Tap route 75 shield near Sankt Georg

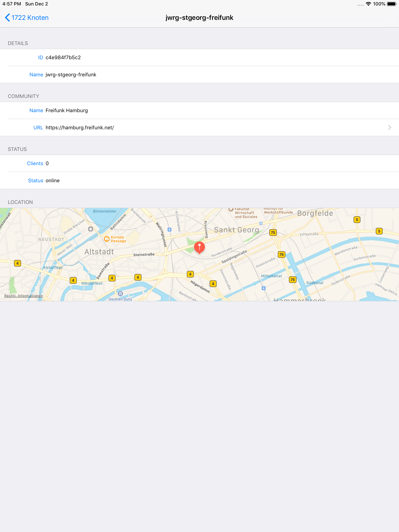click(x=273, y=233)
